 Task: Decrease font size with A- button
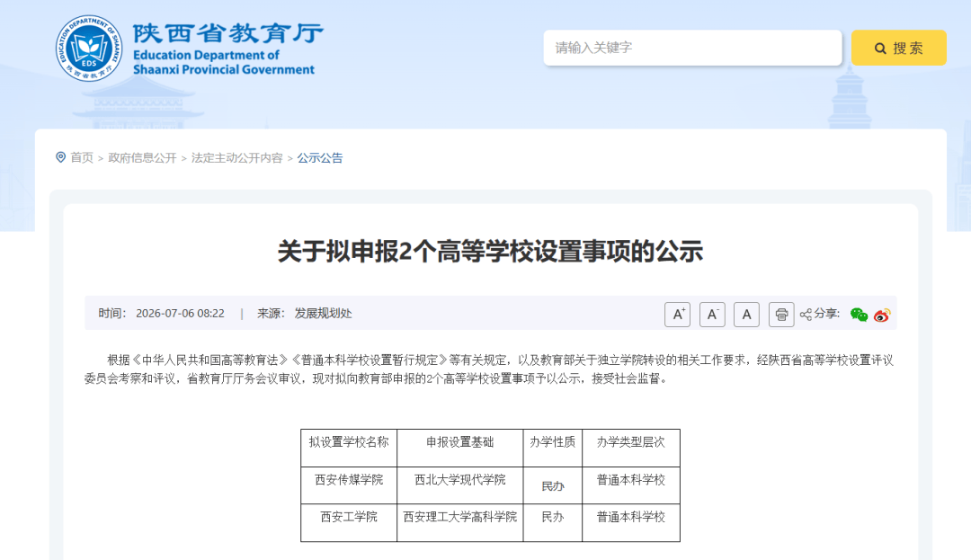(x=712, y=315)
